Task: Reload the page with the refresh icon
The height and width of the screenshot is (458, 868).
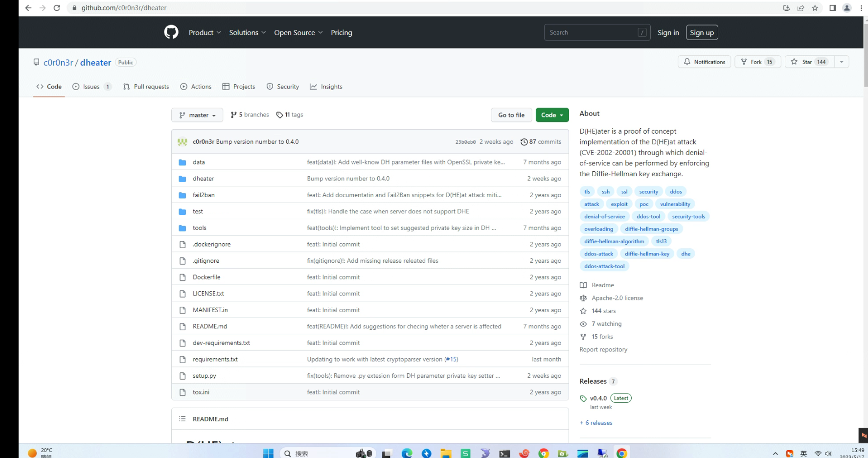Action: pos(57,8)
